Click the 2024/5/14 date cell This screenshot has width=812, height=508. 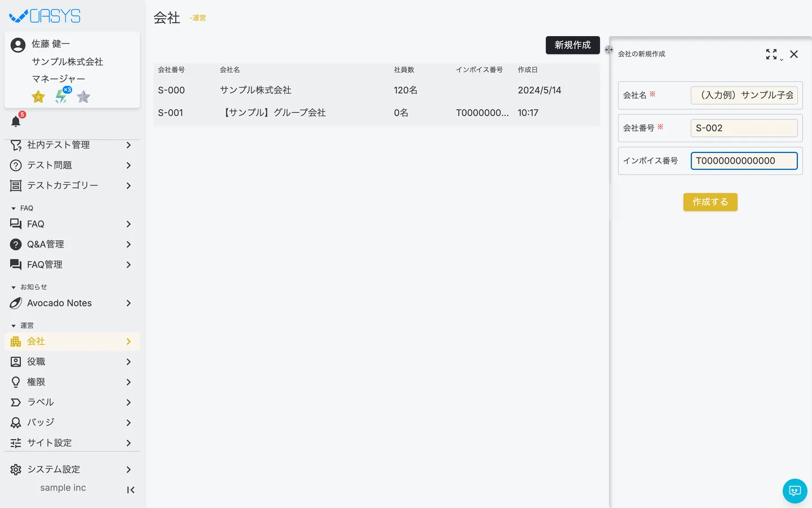click(540, 90)
